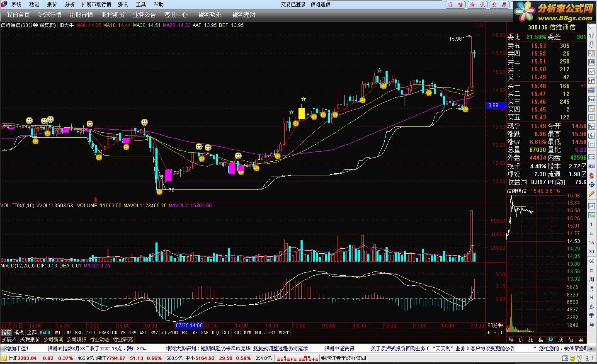
Task: Open the 股指期货 tab
Action: [x=113, y=15]
